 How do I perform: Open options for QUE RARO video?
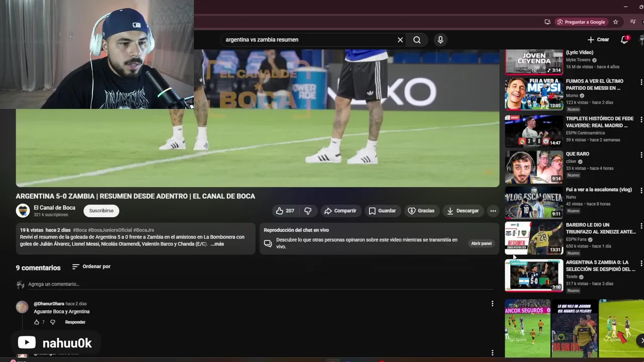(641, 155)
